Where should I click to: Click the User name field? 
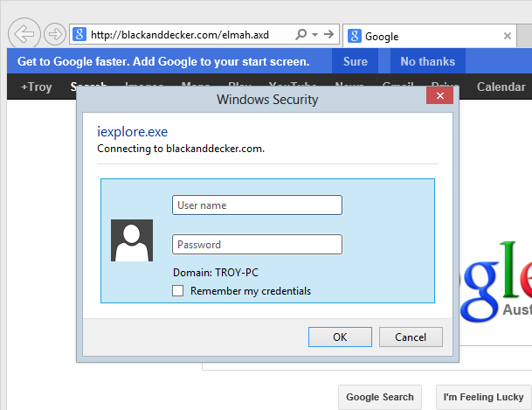(x=257, y=205)
